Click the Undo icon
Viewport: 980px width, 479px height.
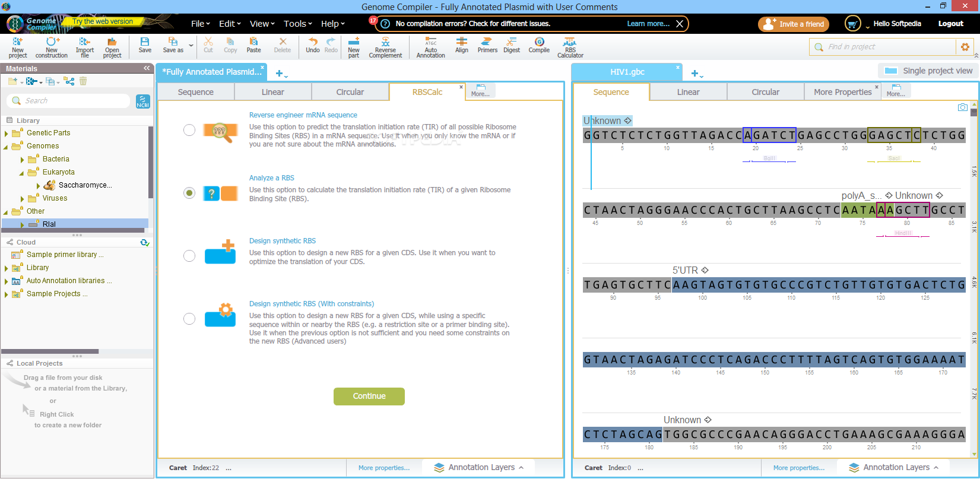coord(313,45)
